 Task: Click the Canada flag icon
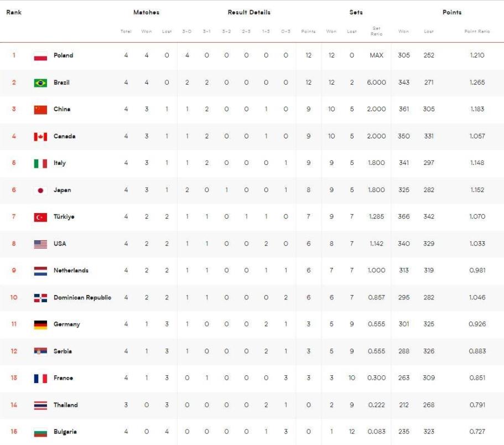pyautogui.click(x=40, y=137)
